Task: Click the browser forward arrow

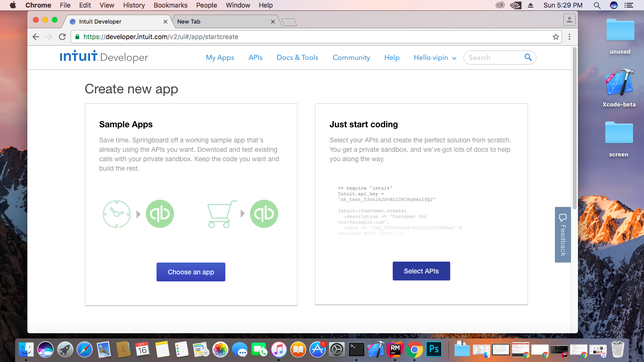Action: coord(49,37)
